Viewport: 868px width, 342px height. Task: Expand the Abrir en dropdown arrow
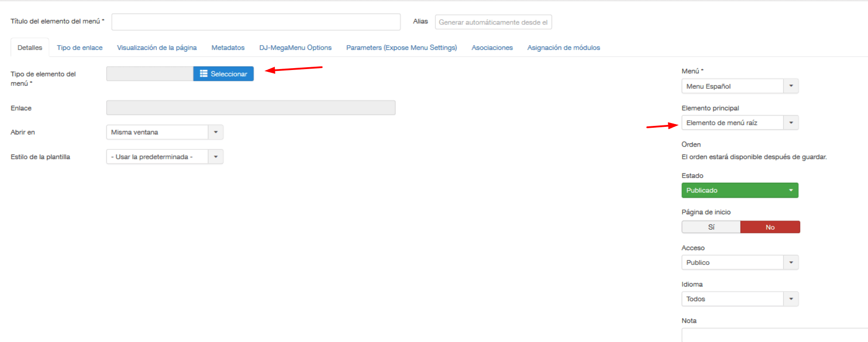(216, 132)
